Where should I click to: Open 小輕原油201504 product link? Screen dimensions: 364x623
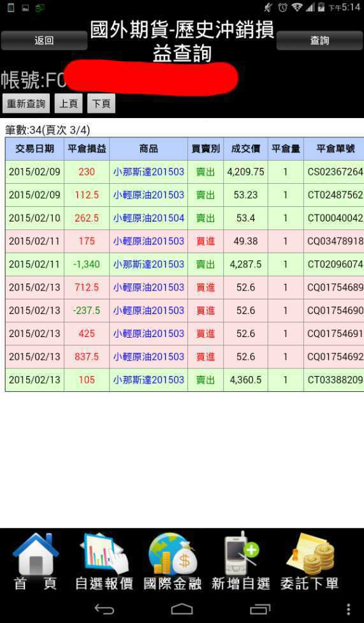pos(149,218)
